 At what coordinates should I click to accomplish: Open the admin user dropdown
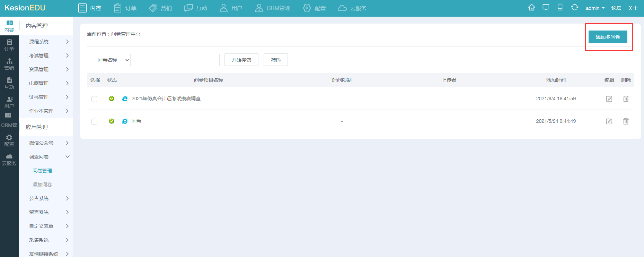595,8
